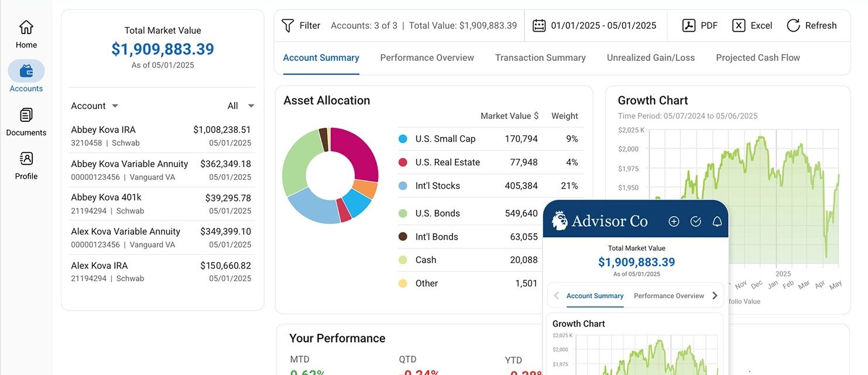Screen dimensions: 868x375
Task: Switch to the Account Summary tab
Action: [x=321, y=57]
